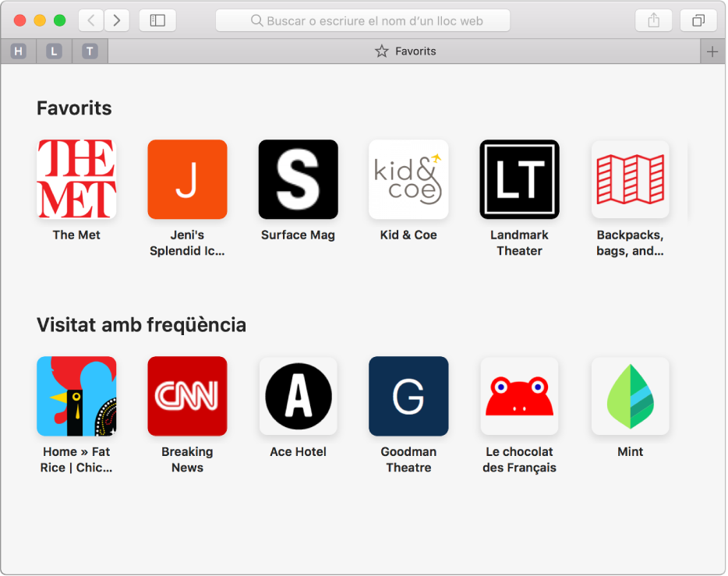
Task: Click the 'Mint' label
Action: (x=630, y=451)
